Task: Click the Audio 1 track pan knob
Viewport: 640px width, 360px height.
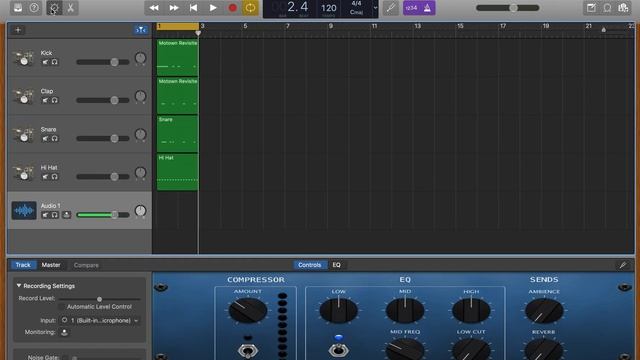Action: click(x=140, y=211)
